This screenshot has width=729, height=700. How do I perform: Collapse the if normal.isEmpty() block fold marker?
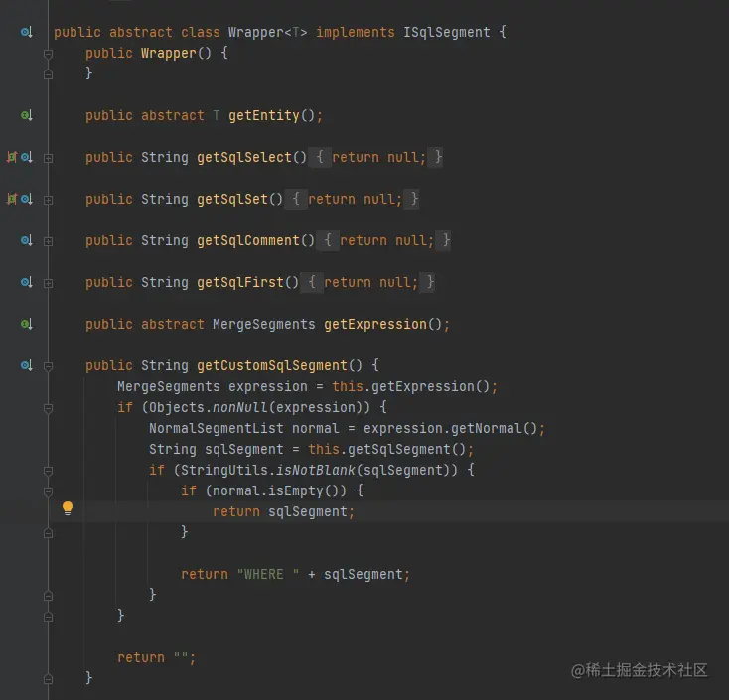pos(48,491)
